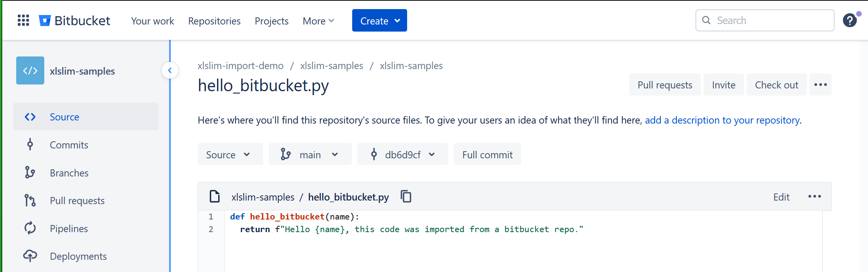868x272 pixels.
Task: Open the db6d9cf commit dropdown
Action: pos(402,154)
